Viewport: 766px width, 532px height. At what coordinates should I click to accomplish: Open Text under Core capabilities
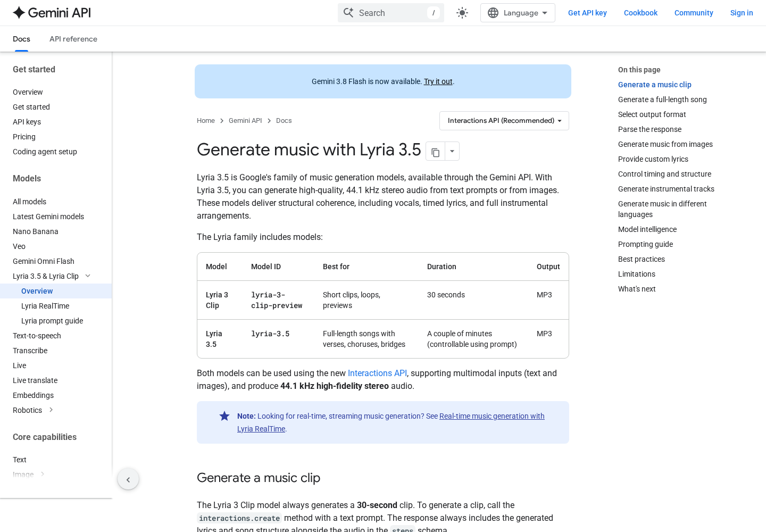click(x=20, y=460)
